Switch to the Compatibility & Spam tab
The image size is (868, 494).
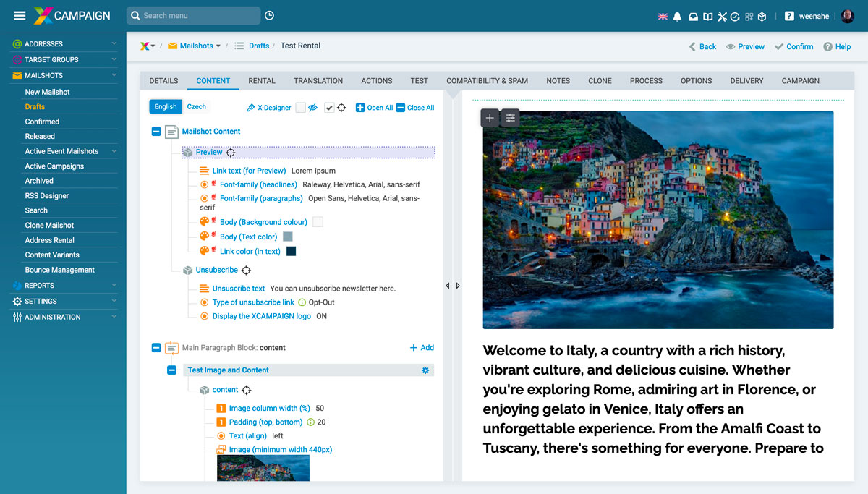tap(487, 81)
